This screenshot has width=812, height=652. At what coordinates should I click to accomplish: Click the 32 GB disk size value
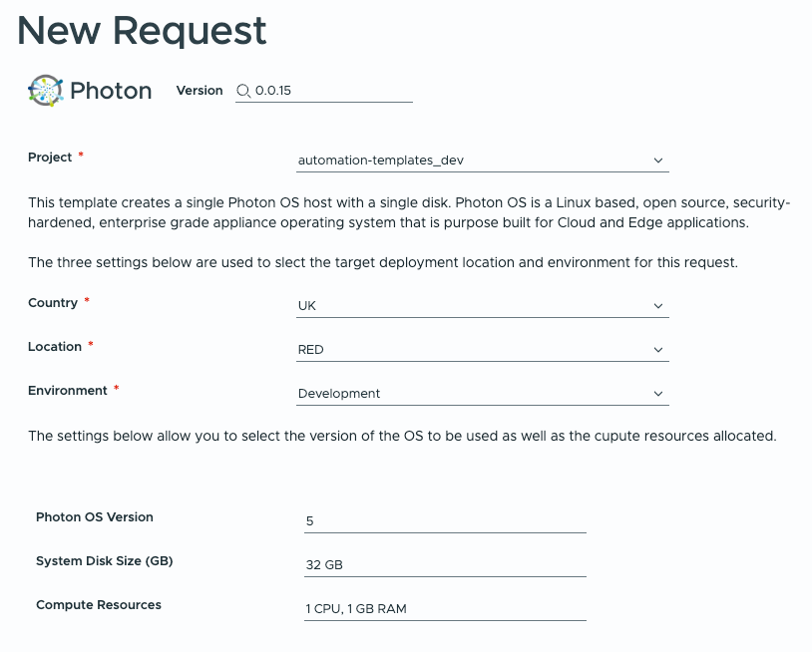click(324, 564)
